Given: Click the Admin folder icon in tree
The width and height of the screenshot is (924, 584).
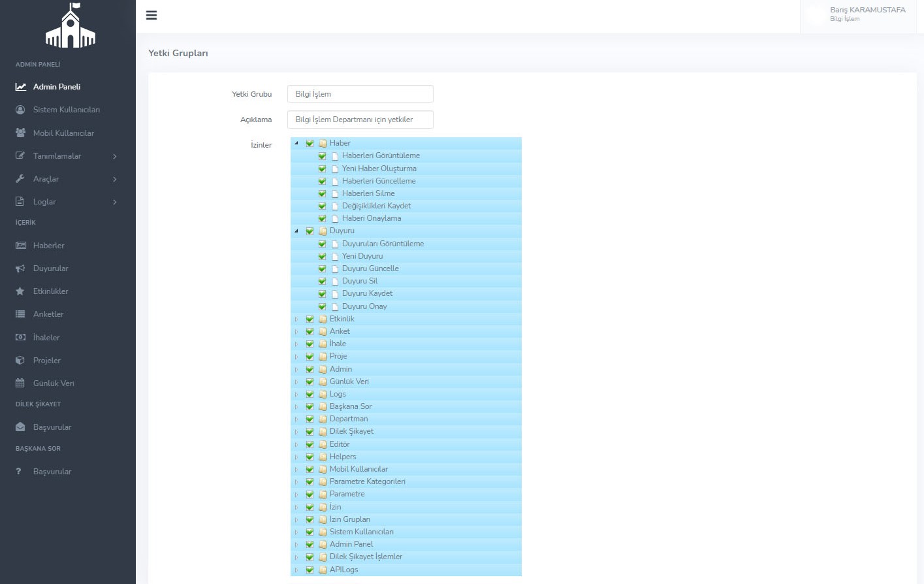Looking at the screenshot, I should click(x=323, y=369).
